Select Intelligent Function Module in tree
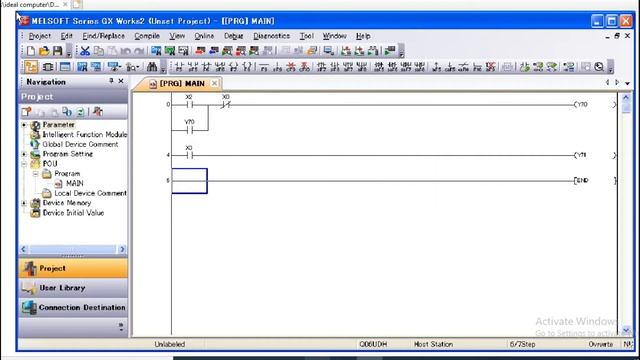 tap(84, 134)
